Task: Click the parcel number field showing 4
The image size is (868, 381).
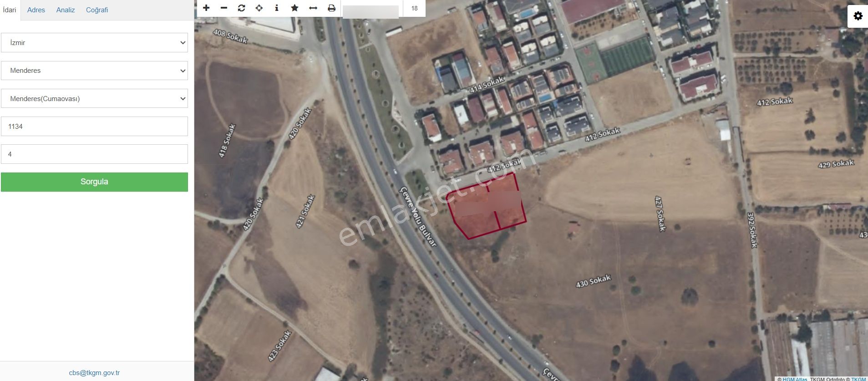Action: coord(94,154)
